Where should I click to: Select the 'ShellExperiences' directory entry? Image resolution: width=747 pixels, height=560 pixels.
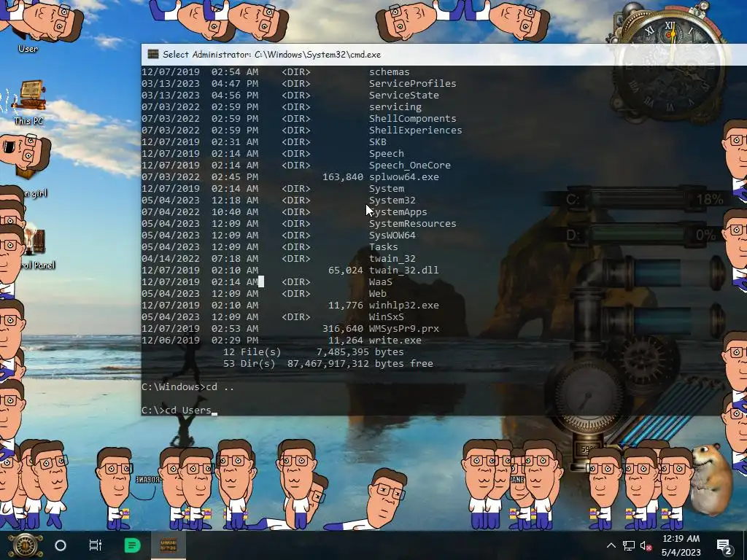click(x=415, y=130)
